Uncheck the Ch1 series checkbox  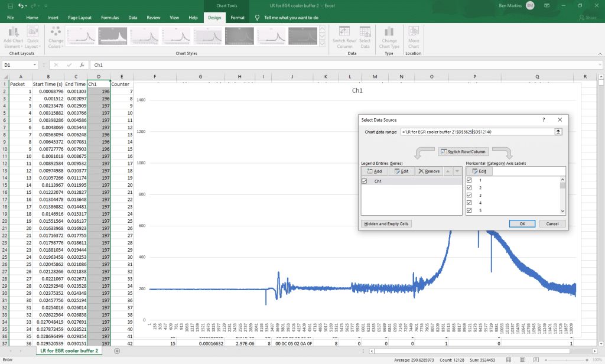point(364,181)
